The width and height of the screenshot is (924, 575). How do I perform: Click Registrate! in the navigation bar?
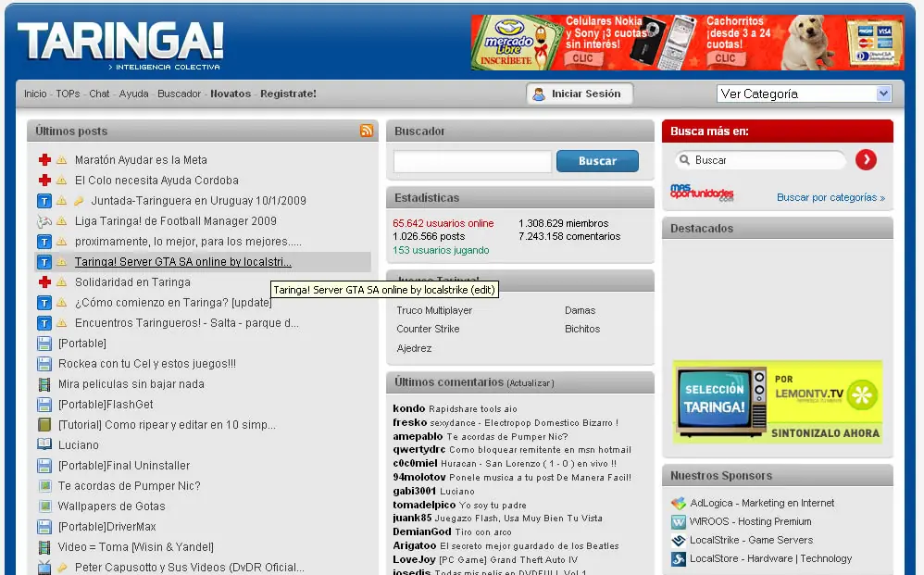(288, 94)
